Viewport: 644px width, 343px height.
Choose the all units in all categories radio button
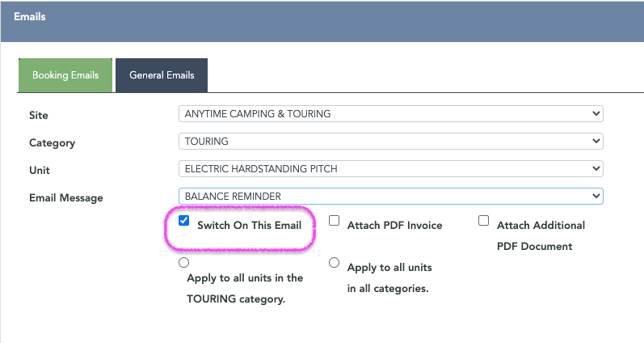334,262
